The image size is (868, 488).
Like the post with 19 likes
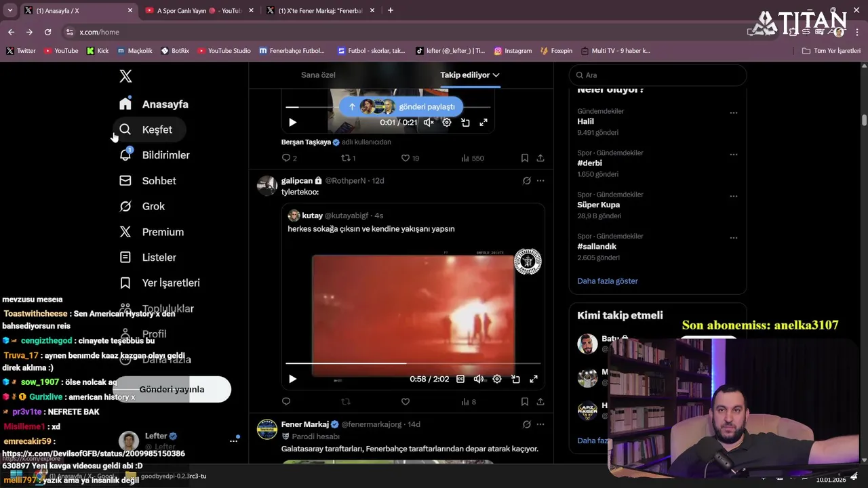coord(410,158)
